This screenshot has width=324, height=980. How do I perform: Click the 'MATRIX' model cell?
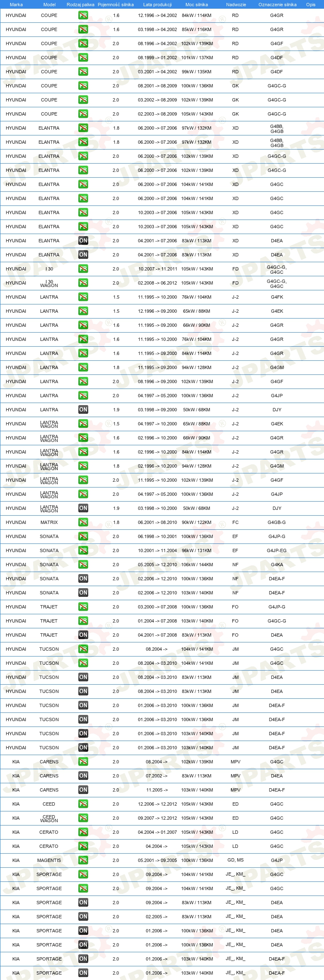click(x=49, y=522)
